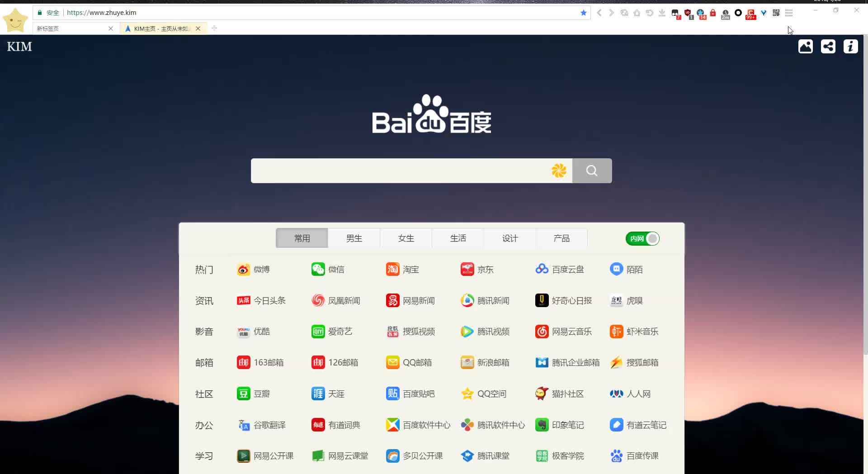The height and width of the screenshot is (474, 868).
Task: Switch to the 男生 tab
Action: (354, 238)
